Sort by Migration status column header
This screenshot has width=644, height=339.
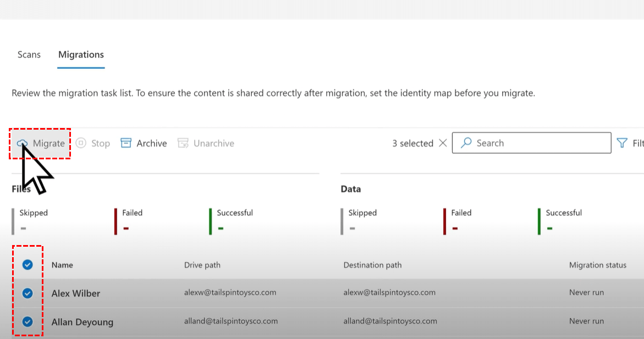tap(597, 265)
